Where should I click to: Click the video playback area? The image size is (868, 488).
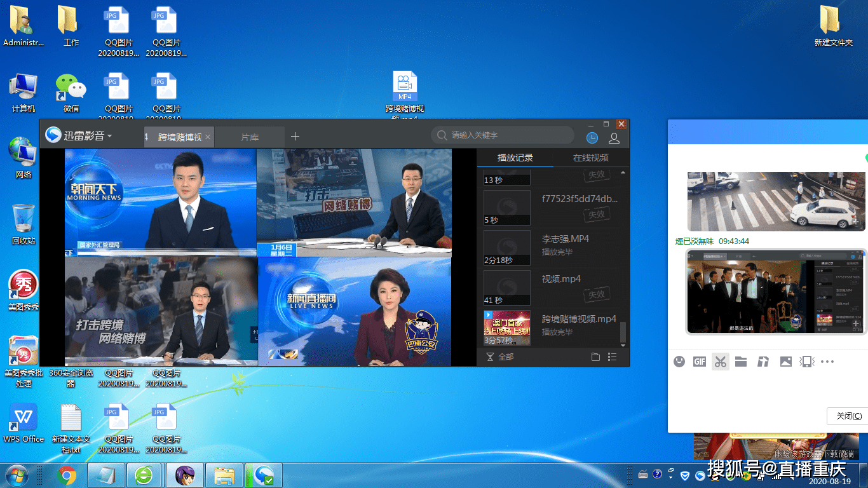click(258, 257)
